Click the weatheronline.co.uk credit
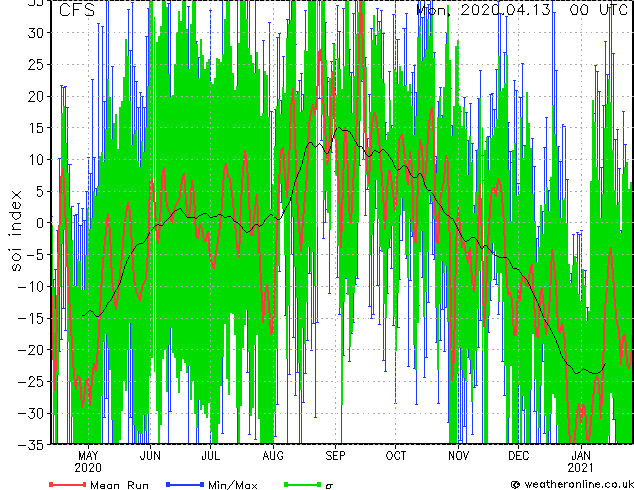Viewport: 634px width, 490px height. (572, 484)
